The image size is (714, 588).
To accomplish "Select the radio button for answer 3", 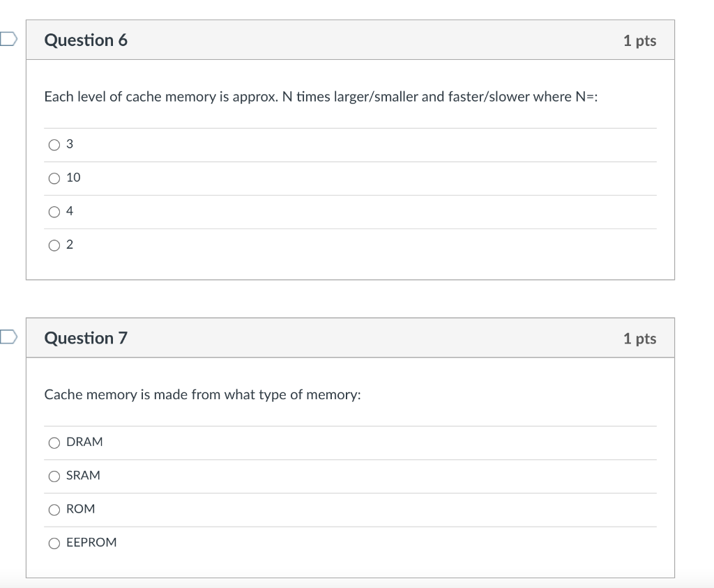I will point(54,145).
